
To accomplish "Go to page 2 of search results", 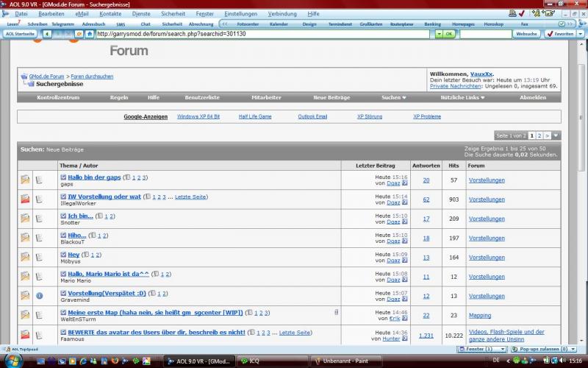I will [539, 135].
